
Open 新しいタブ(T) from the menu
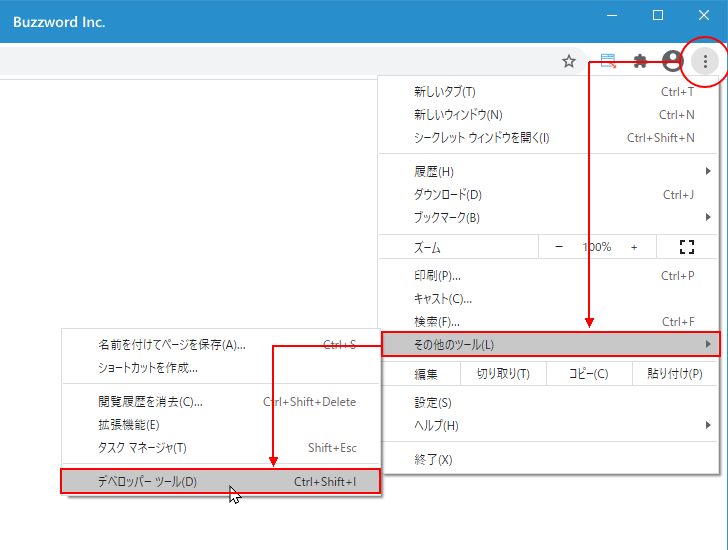[x=550, y=92]
